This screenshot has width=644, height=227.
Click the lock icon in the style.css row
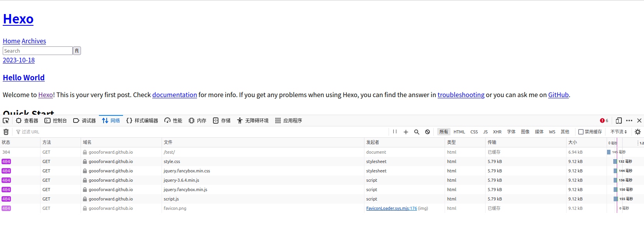click(x=85, y=161)
